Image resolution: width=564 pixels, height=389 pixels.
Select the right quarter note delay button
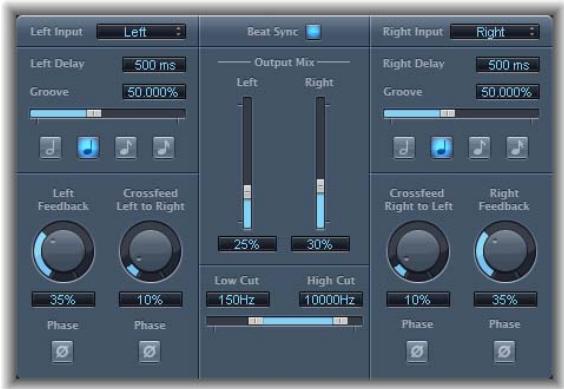point(442,147)
